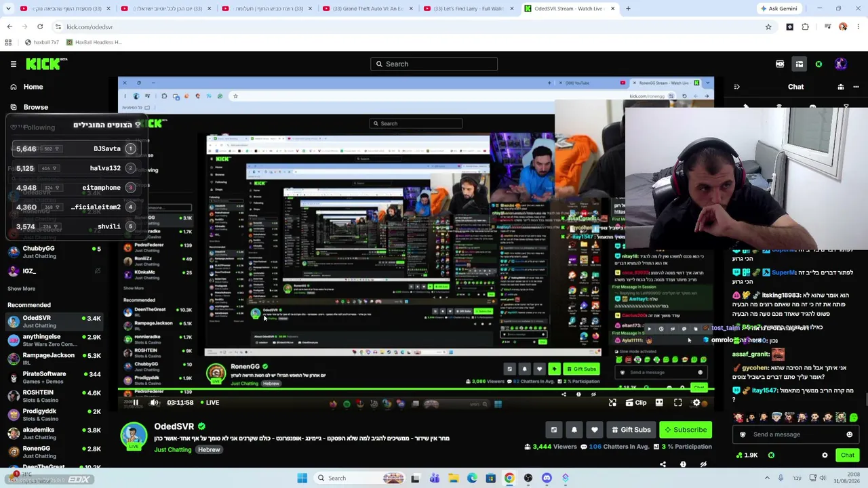Open Ask Gemini in Chrome
This screenshot has height=488, width=868.
(x=778, y=9)
